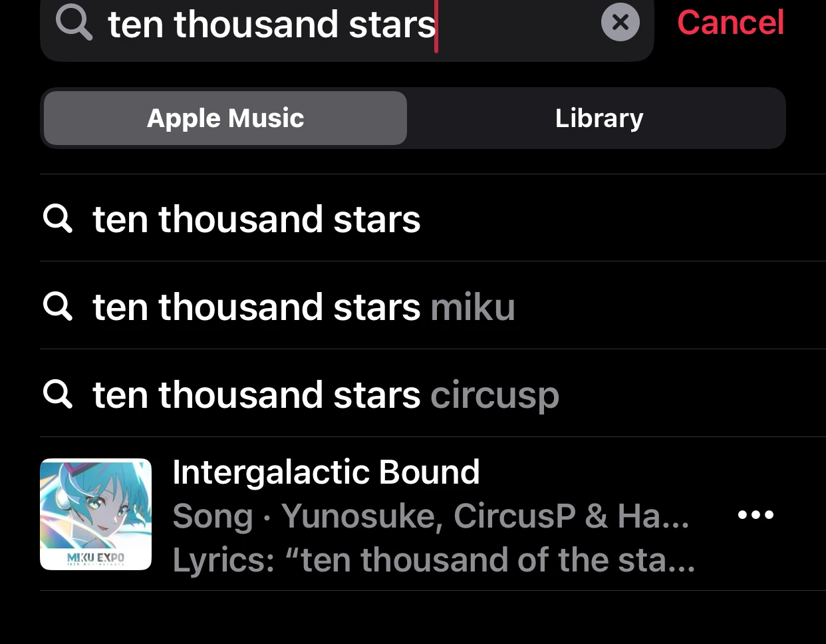Tap search icon beside "ten thousand stars circusp"
Screen dimensions: 826x644
(58, 393)
